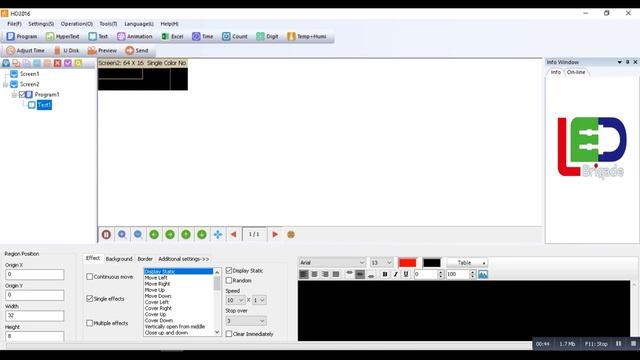Add a Temp+Humi area
This screenshot has width=640, height=360.
(307, 36)
